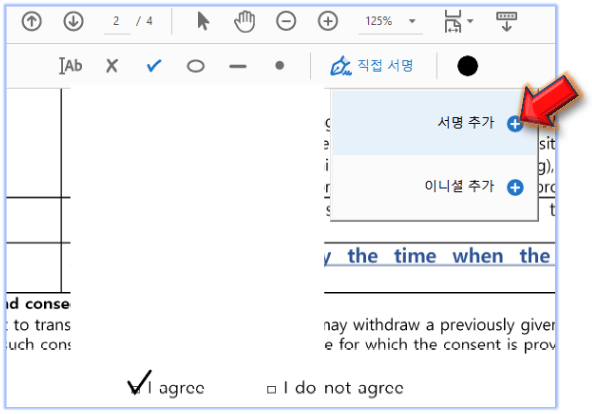
Task: Check the 'I do not agree' checkbox
Action: [271, 389]
